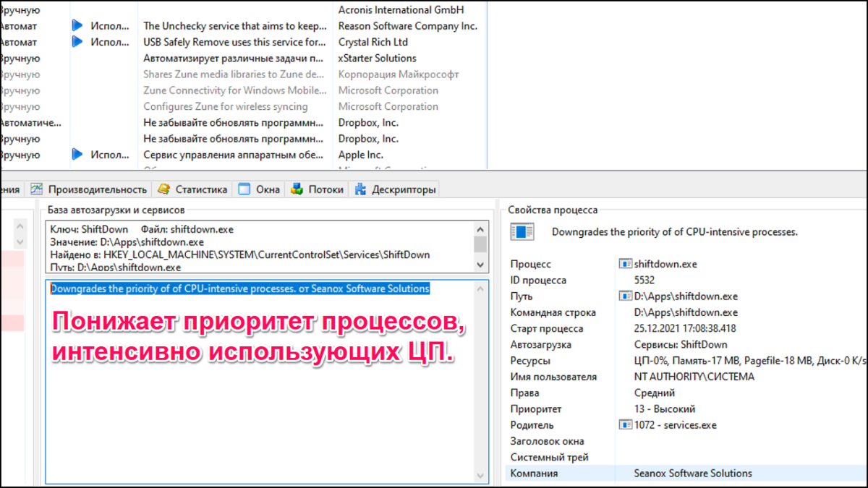This screenshot has height=488, width=868.
Task: Switch to the Статистика tab
Action: point(192,189)
